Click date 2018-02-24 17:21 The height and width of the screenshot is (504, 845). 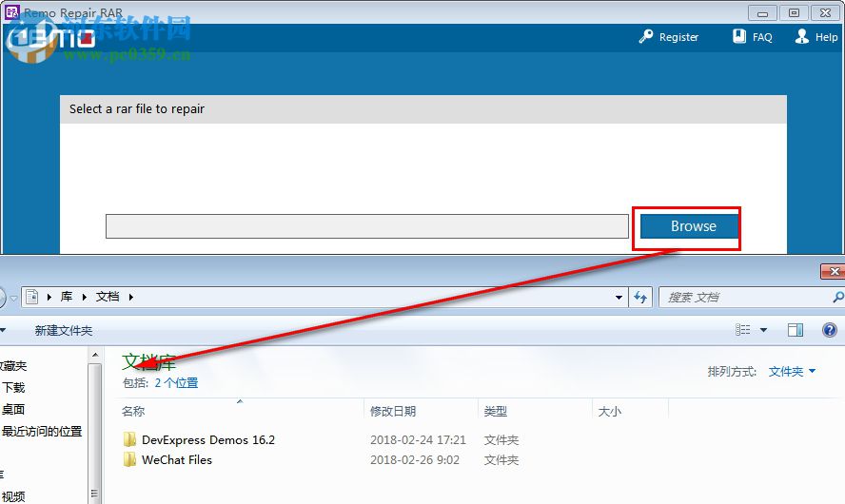pyautogui.click(x=418, y=440)
